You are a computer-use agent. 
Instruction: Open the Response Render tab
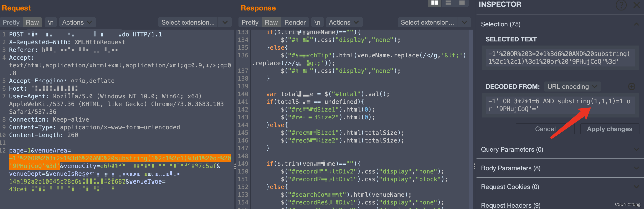tap(295, 23)
